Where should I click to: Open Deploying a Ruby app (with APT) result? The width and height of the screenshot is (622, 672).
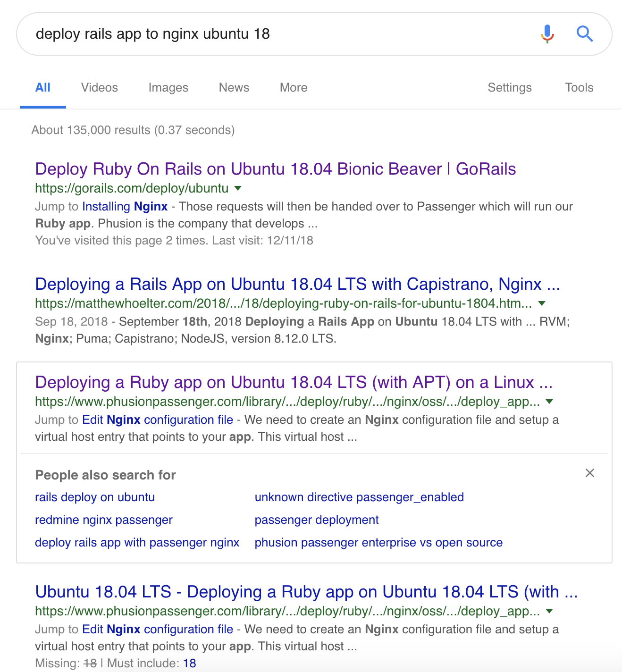pyautogui.click(x=294, y=382)
